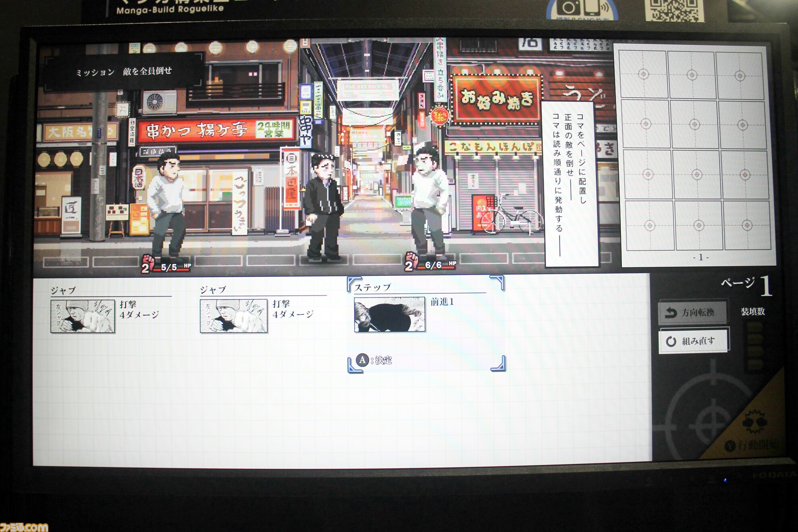798x532 pixels.
Task: Select the leftmost ジャブ panel thumbnail
Action: (x=83, y=316)
